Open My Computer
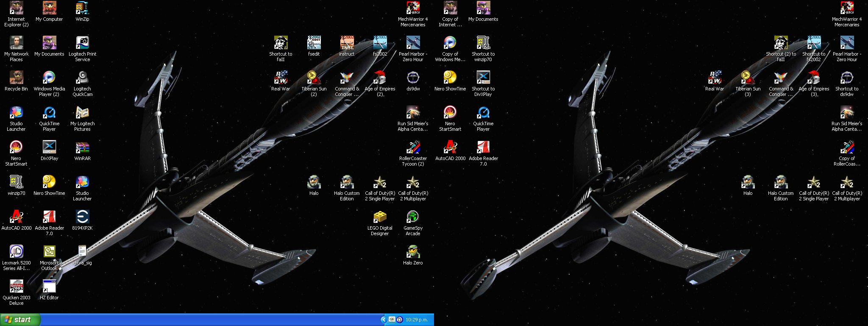Screen dimensions: 868x326 (x=49, y=8)
